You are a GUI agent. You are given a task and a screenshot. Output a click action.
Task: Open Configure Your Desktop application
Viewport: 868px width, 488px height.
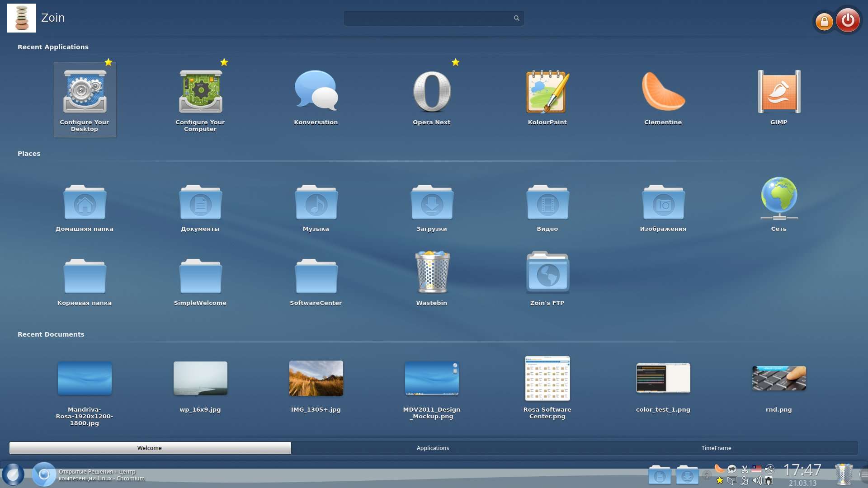[85, 99]
